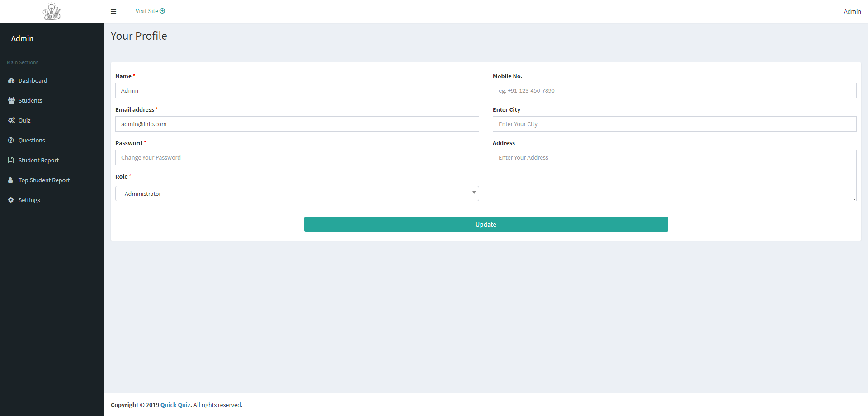868x416 pixels.
Task: Click the Visit Site arrow icon
Action: (163, 11)
